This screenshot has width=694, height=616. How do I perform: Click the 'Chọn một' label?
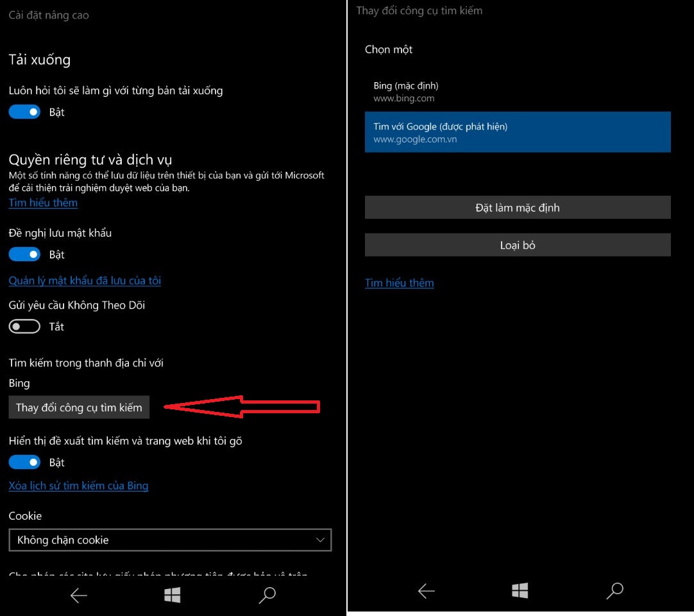(389, 49)
